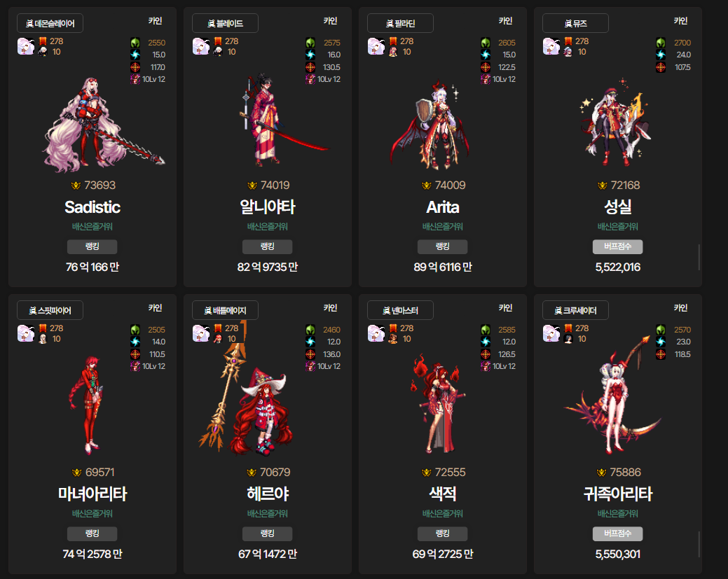Screen dimensions: 728x579
Task: Click the 真 블레이드 class tag
Action: (225, 23)
